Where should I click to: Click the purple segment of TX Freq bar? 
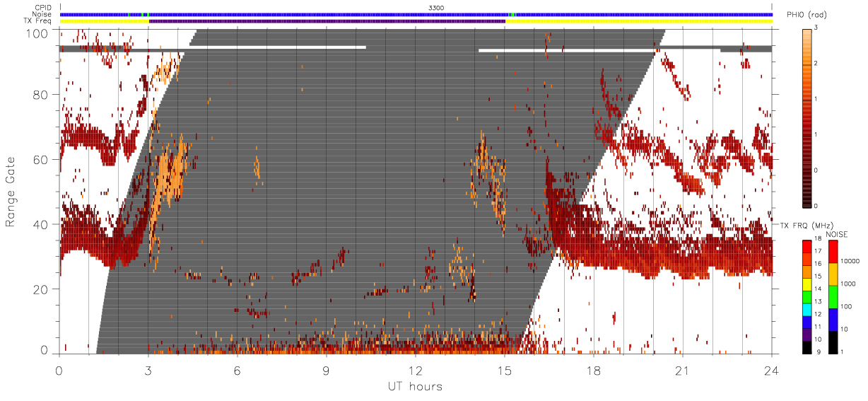coord(327,21)
